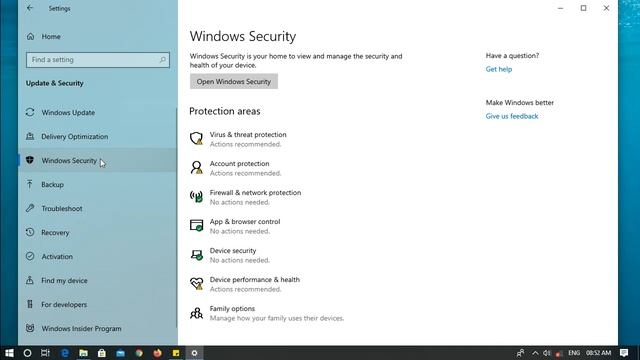Screen dimensions: 640x360
Task: Click the Account protection person icon
Action: pos(196,167)
